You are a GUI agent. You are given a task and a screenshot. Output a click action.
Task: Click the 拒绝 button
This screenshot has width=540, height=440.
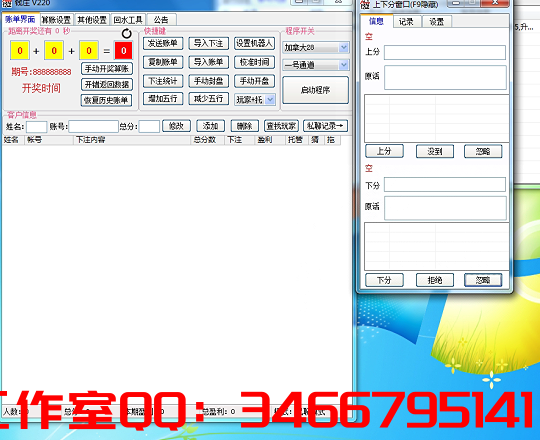pyautogui.click(x=435, y=280)
